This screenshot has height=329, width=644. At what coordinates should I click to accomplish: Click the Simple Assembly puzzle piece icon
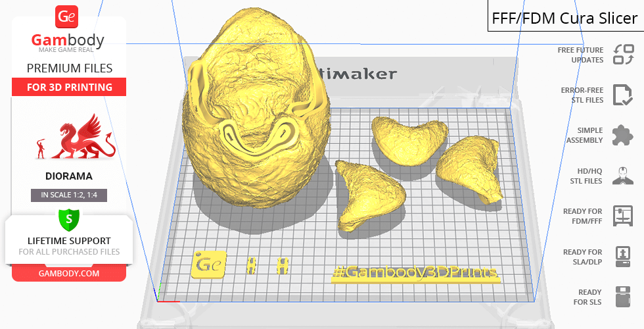tap(622, 135)
